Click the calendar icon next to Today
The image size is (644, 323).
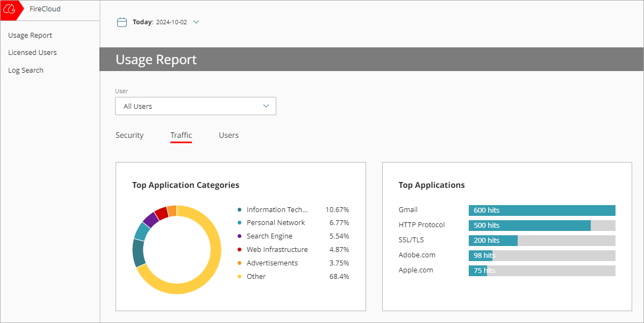pos(122,22)
